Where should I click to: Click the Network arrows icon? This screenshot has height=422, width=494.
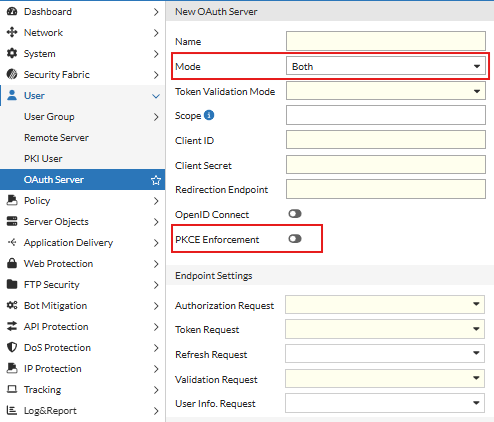click(12, 32)
